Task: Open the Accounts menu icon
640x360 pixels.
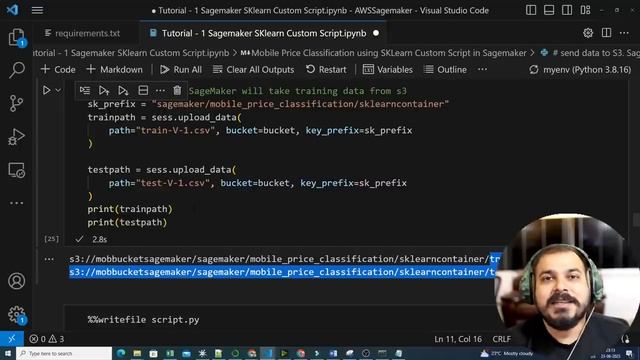Action: point(17,281)
